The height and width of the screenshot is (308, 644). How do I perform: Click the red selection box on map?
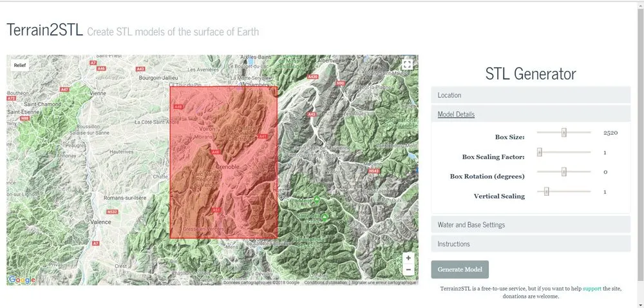[224, 162]
